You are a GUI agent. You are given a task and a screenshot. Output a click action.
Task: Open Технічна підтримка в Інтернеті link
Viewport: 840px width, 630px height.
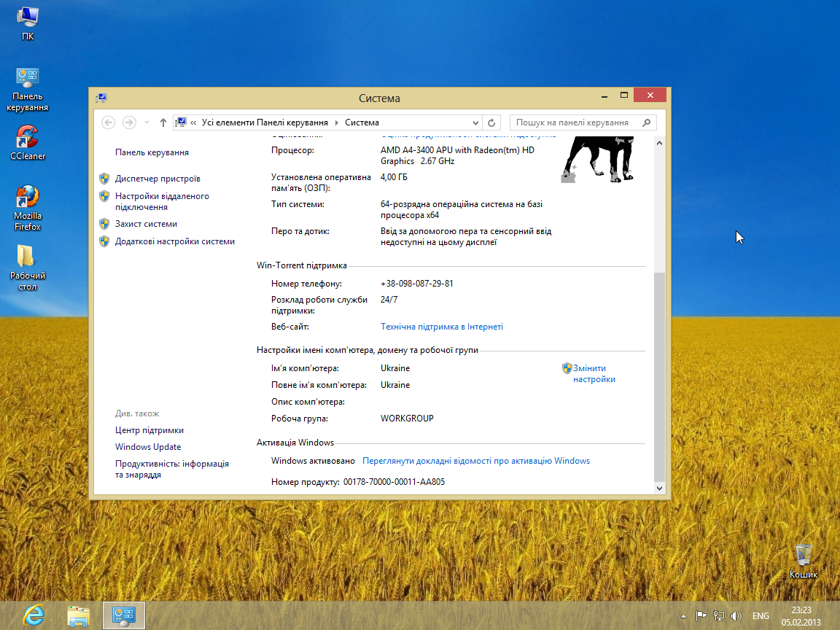pos(441,327)
